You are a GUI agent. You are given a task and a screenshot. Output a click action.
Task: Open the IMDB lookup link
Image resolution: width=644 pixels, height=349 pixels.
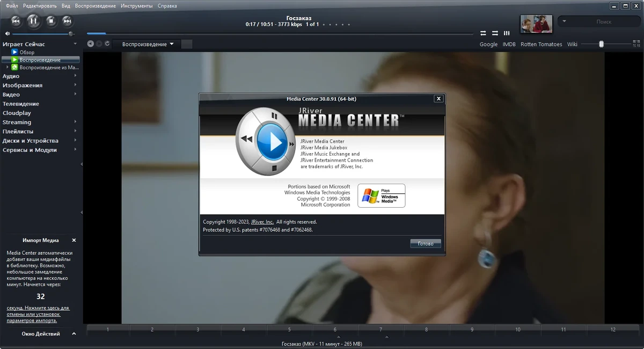[509, 45]
